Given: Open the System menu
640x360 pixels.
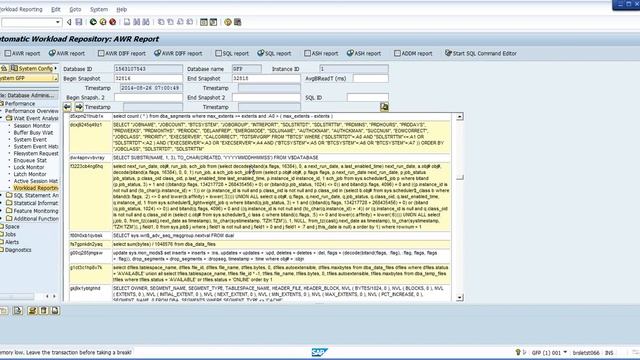Looking at the screenshot, I should coord(99,9).
